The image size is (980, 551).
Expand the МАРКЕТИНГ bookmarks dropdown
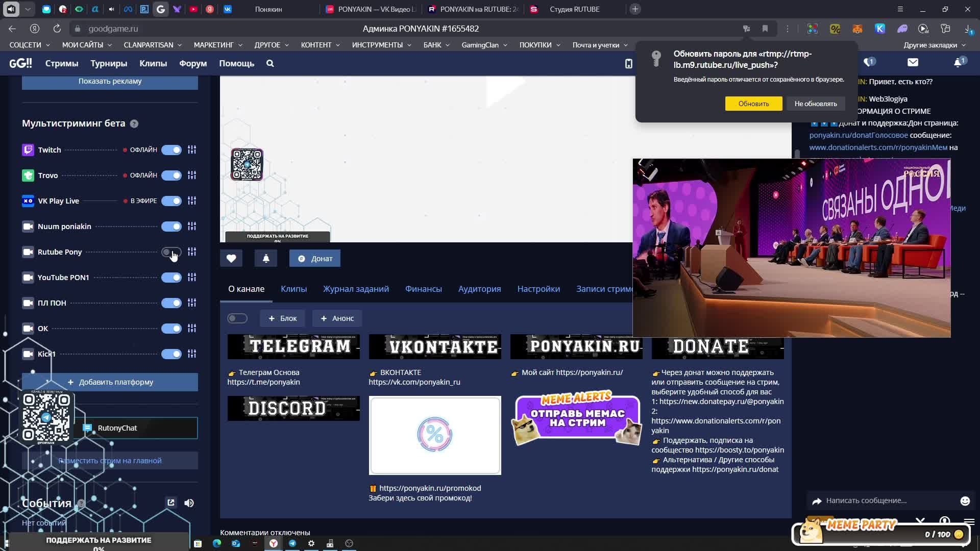coord(218,45)
